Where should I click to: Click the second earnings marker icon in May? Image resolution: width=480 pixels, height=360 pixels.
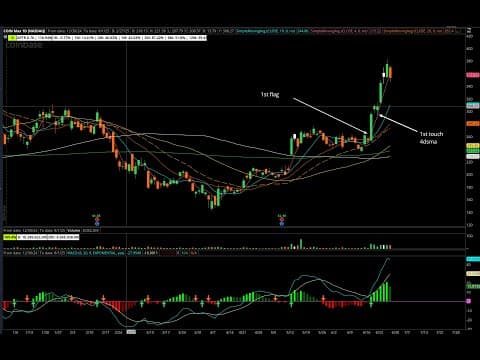[282, 220]
